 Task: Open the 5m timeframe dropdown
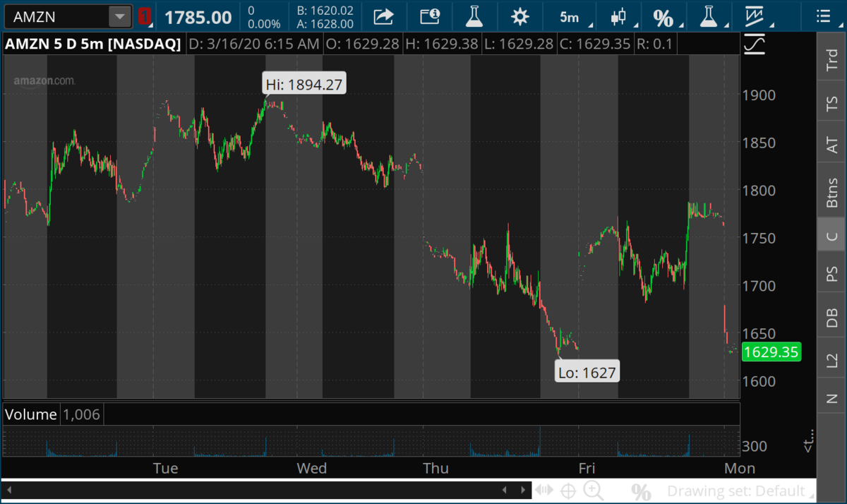pos(569,16)
